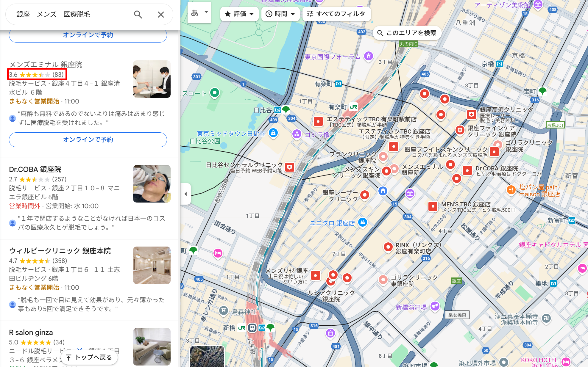Open the 時間 hours filter dropdown
This screenshot has width=588, height=367.
pos(280,14)
